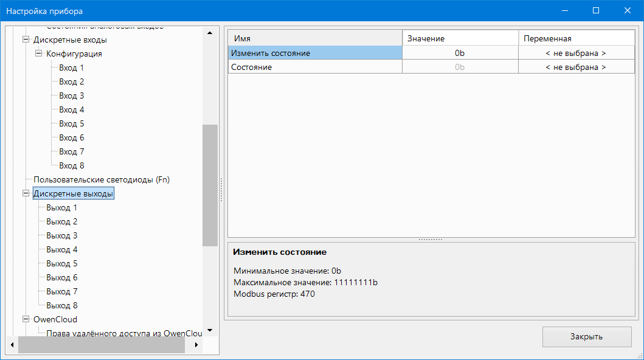Open variable selector for Изменить состояние row
This screenshot has width=644, height=360.
point(575,53)
